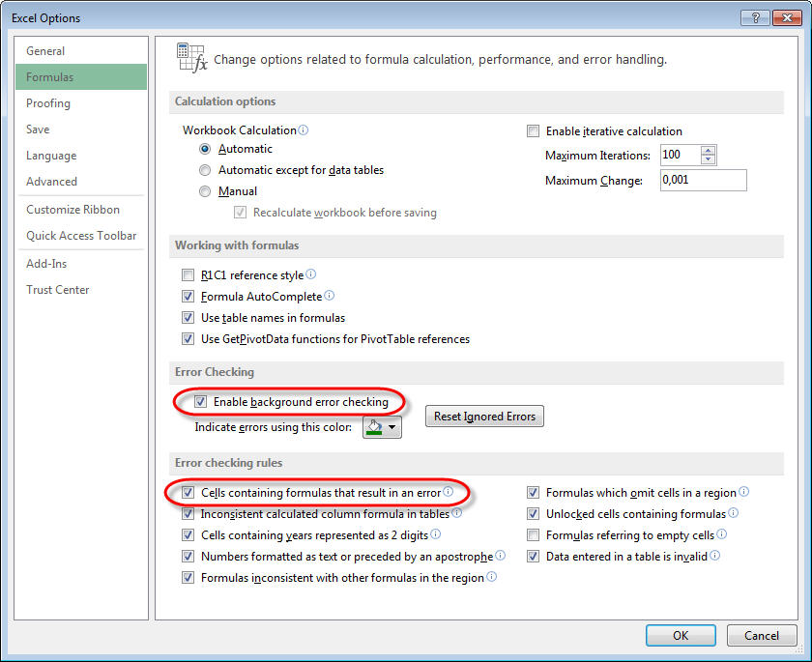Click info icon for numbers formatted as text

pos(501,556)
